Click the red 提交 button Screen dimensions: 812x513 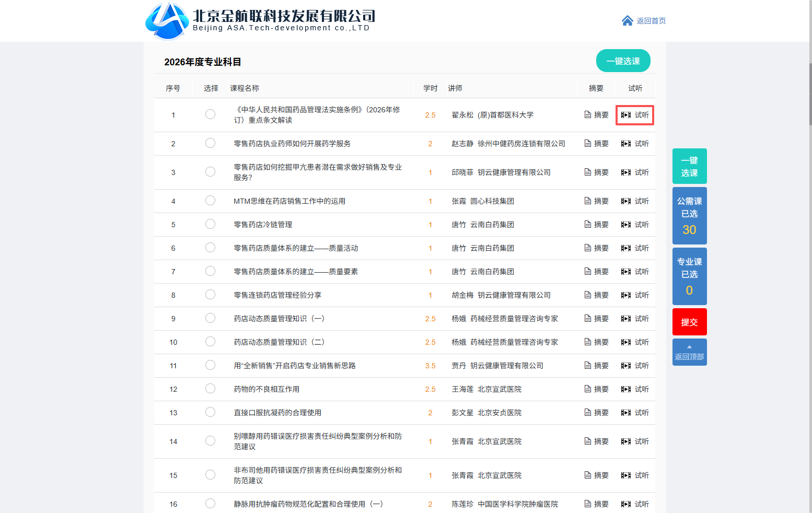coord(689,322)
